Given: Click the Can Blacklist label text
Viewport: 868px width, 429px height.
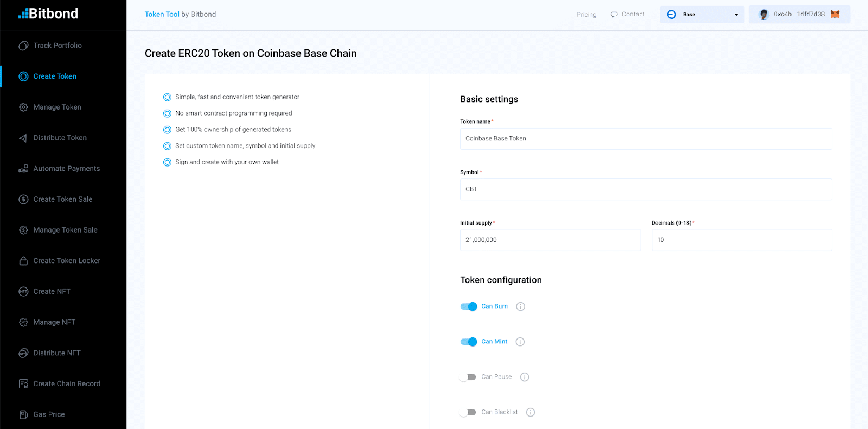Looking at the screenshot, I should (500, 412).
